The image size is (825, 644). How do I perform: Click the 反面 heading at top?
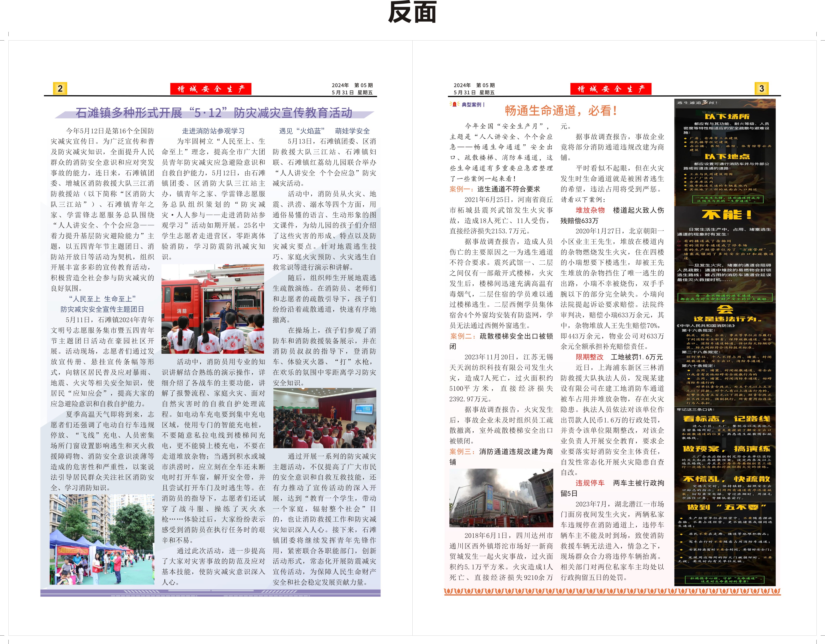[x=412, y=12]
